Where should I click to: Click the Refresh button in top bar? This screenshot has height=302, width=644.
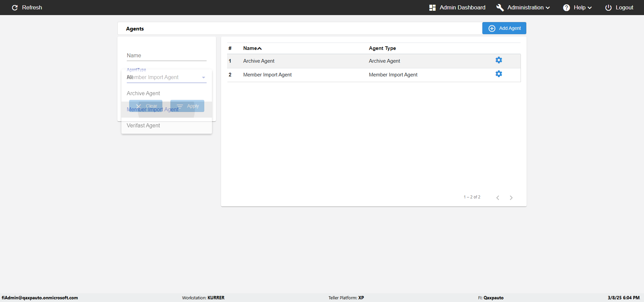coord(27,7)
